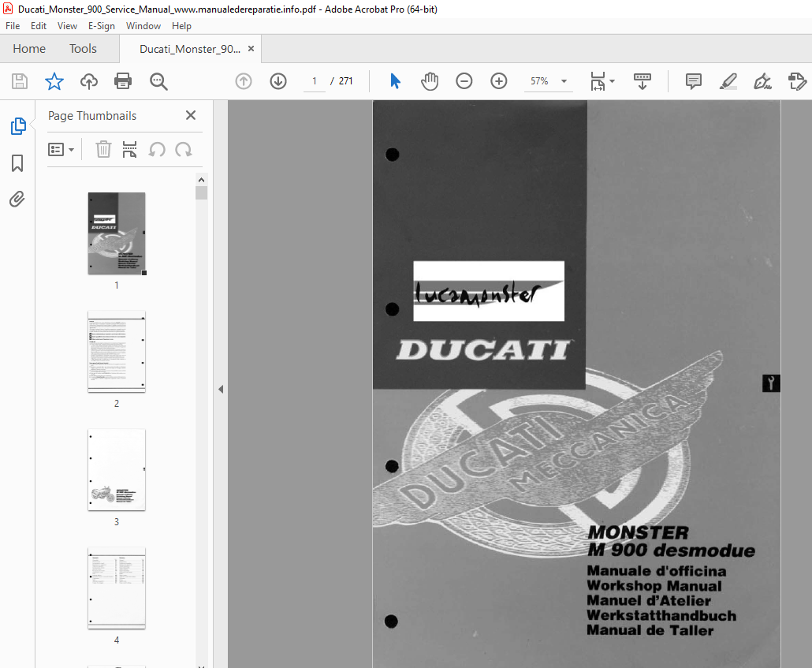Zoom in with the plus button
Image resolution: width=812 pixels, height=668 pixels.
(499, 81)
